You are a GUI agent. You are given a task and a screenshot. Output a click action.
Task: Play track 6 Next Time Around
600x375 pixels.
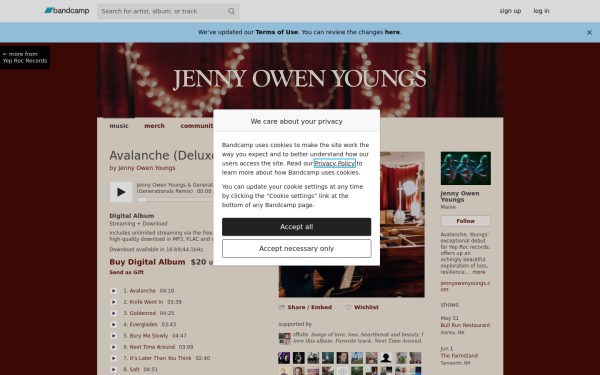(113, 347)
